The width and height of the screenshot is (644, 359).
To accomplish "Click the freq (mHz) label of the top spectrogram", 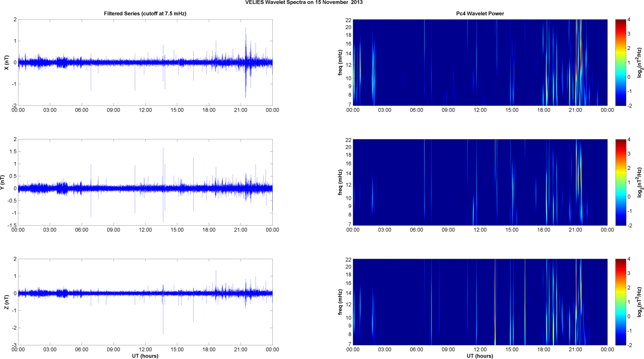I will [340, 62].
